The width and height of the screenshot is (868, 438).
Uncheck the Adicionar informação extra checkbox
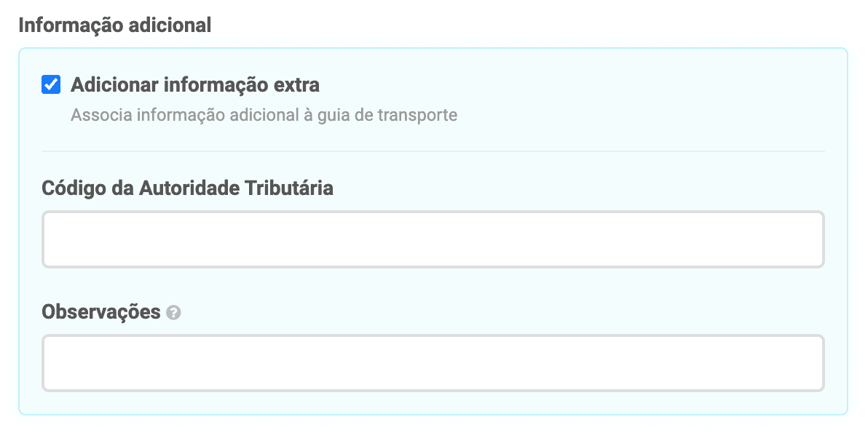[x=51, y=85]
